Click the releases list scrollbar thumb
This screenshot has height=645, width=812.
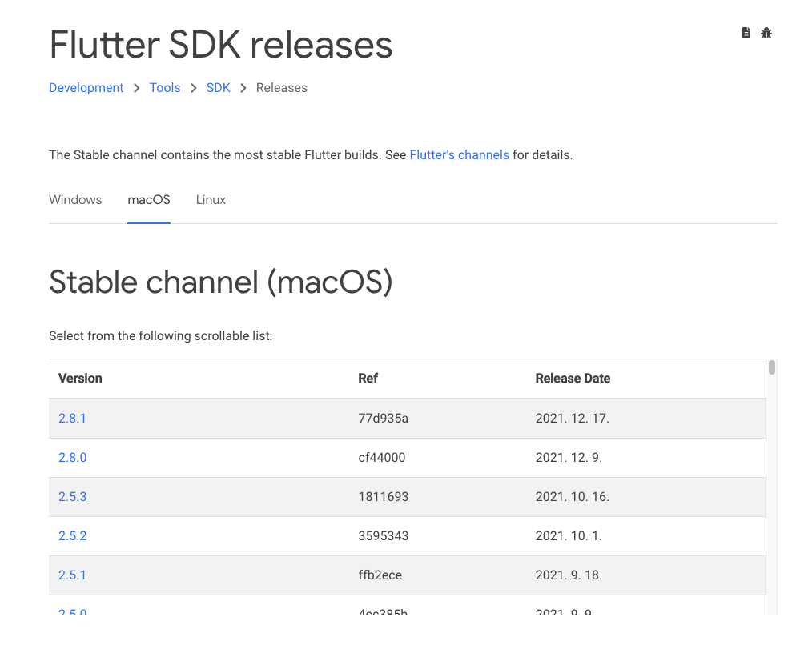pos(772,367)
